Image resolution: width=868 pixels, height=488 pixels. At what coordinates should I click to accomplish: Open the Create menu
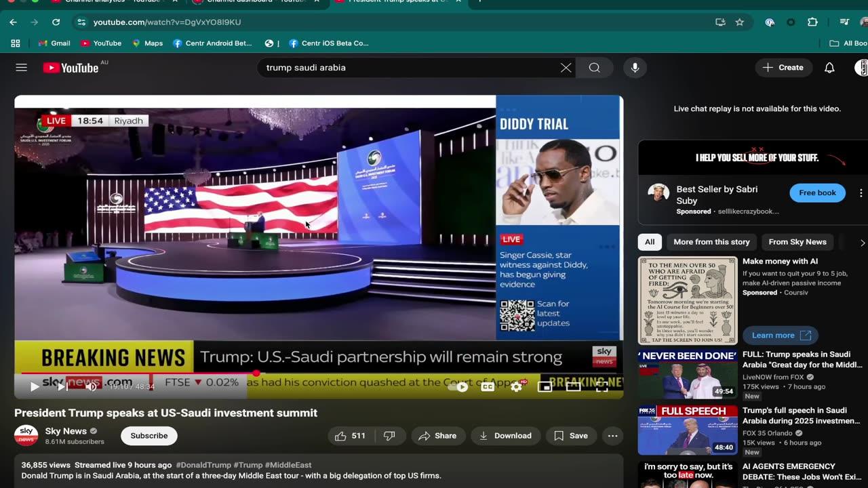tap(783, 68)
